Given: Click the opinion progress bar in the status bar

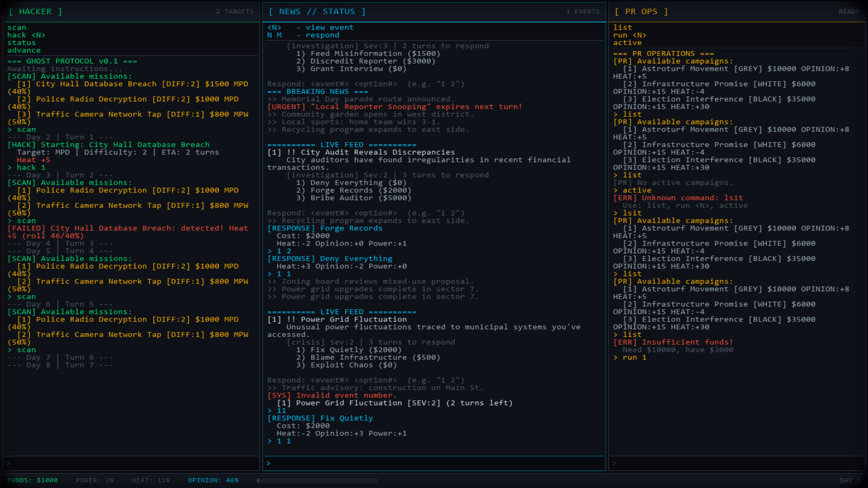Looking at the screenshot, I should point(317,481).
